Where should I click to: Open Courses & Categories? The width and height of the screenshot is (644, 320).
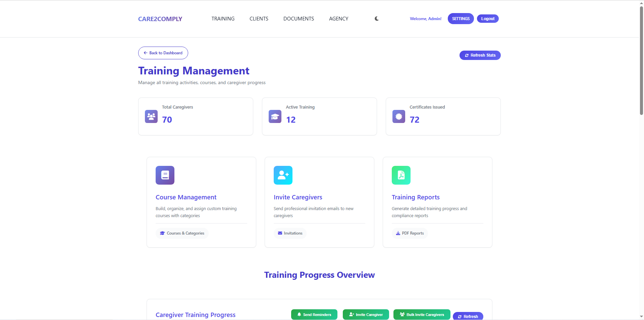[182, 233]
